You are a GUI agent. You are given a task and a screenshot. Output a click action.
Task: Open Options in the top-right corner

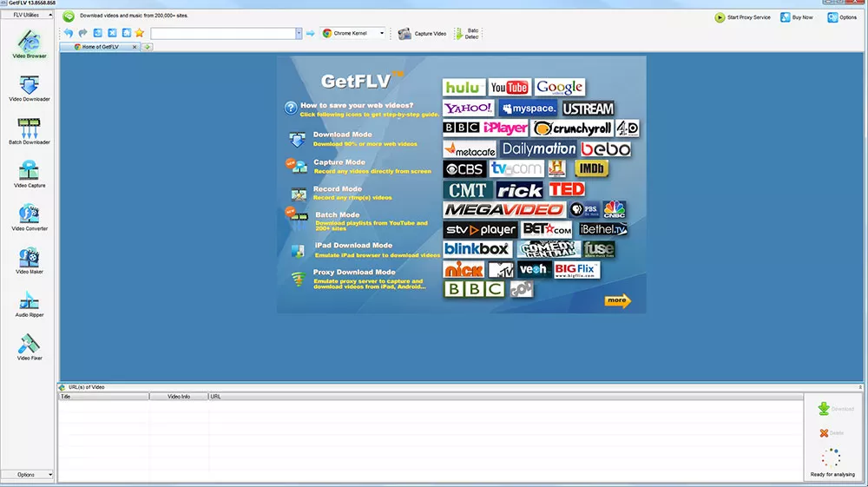coord(842,17)
